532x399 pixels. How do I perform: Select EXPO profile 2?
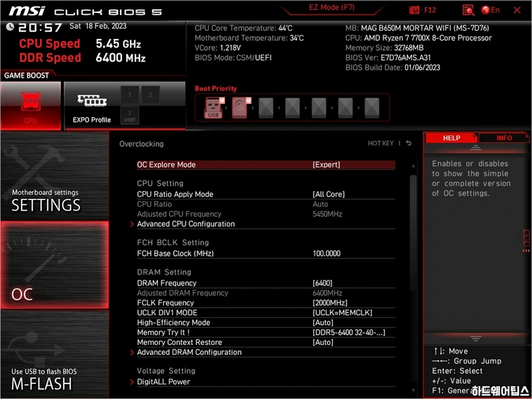(150, 95)
